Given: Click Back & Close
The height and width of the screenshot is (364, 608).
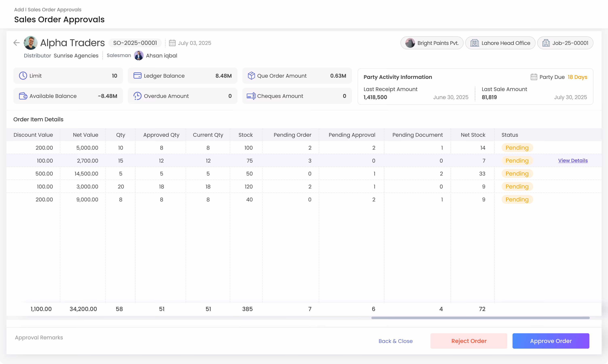Looking at the screenshot, I should [x=396, y=341].
